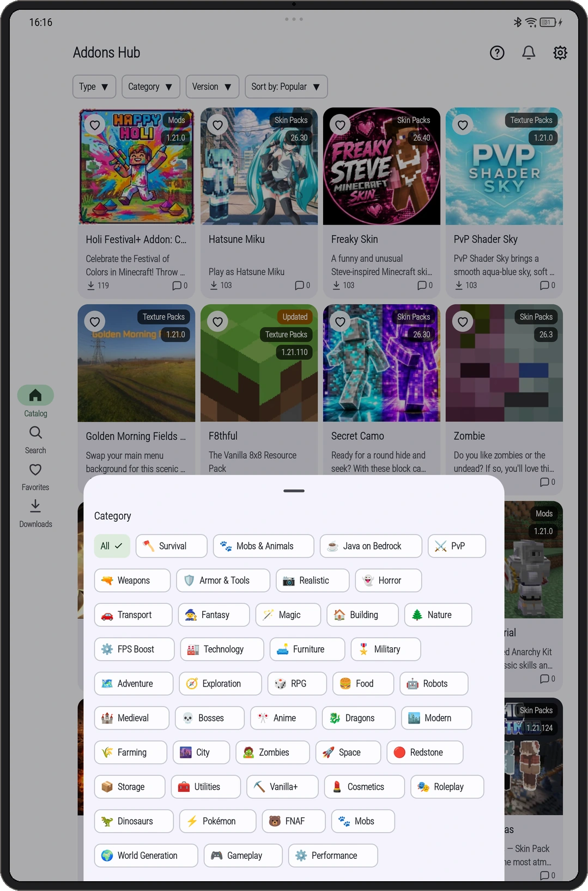Select the Dragons category chip
This screenshot has height=891, width=588.
[x=359, y=718]
